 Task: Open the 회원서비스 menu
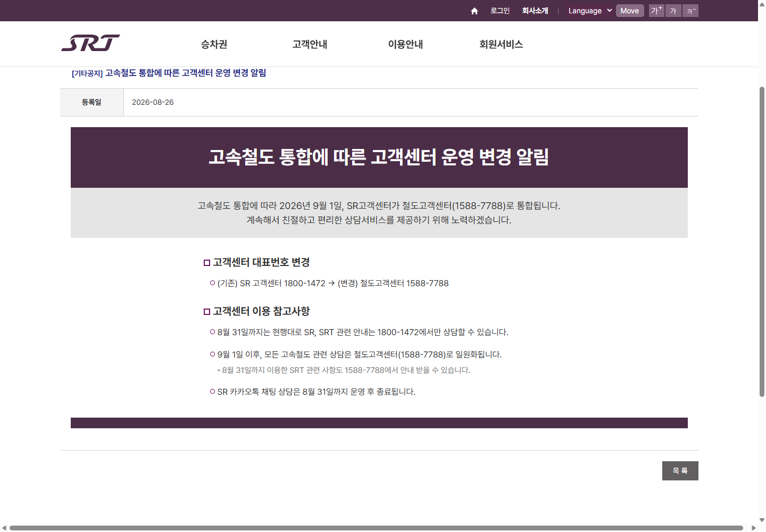(x=501, y=44)
